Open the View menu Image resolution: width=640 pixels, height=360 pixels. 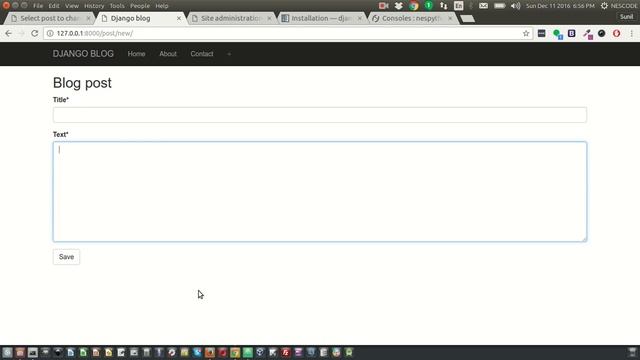pyautogui.click(x=72, y=6)
